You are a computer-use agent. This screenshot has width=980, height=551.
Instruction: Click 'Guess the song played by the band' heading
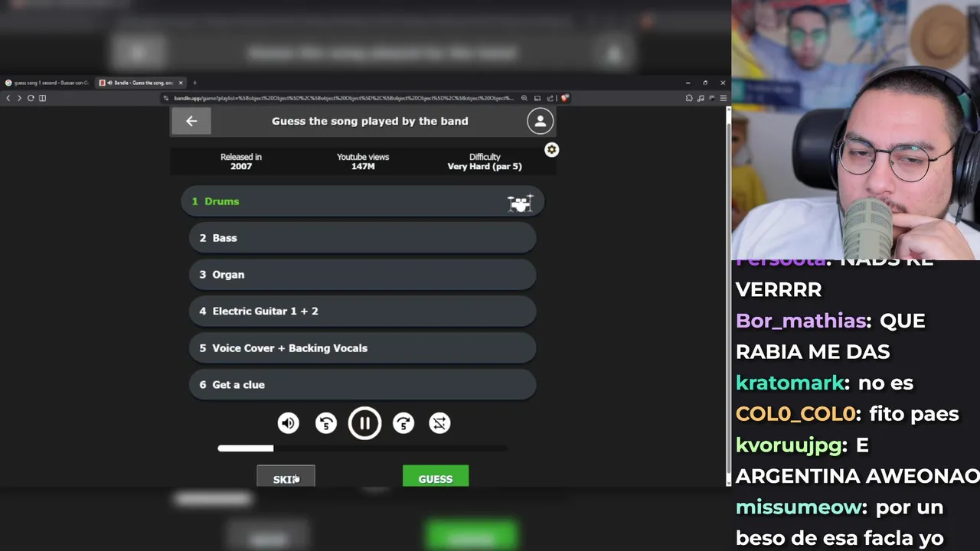(370, 121)
